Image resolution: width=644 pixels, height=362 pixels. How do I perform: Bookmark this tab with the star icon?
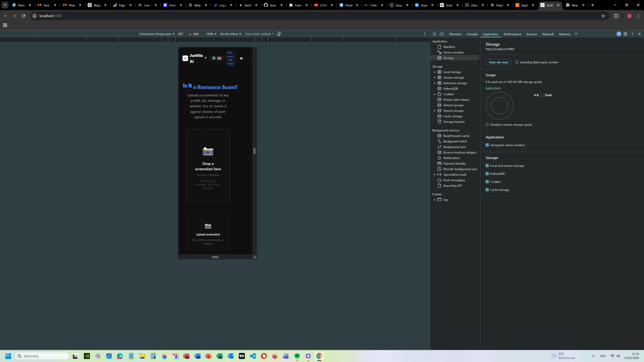coord(603,16)
